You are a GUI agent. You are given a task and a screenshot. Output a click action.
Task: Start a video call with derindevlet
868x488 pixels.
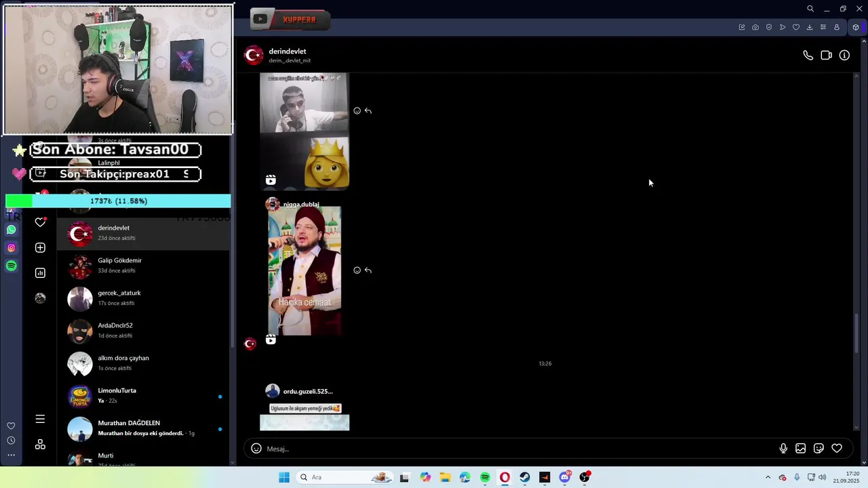pos(826,56)
